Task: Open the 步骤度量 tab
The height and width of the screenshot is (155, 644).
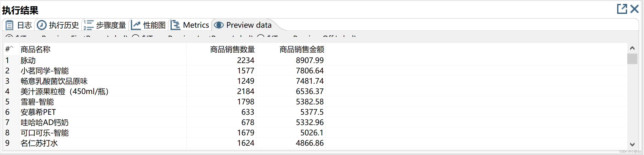Action: 105,25
